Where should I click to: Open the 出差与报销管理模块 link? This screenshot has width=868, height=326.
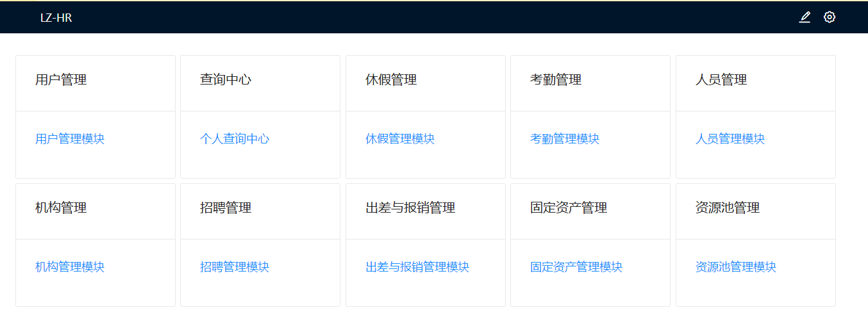(417, 267)
